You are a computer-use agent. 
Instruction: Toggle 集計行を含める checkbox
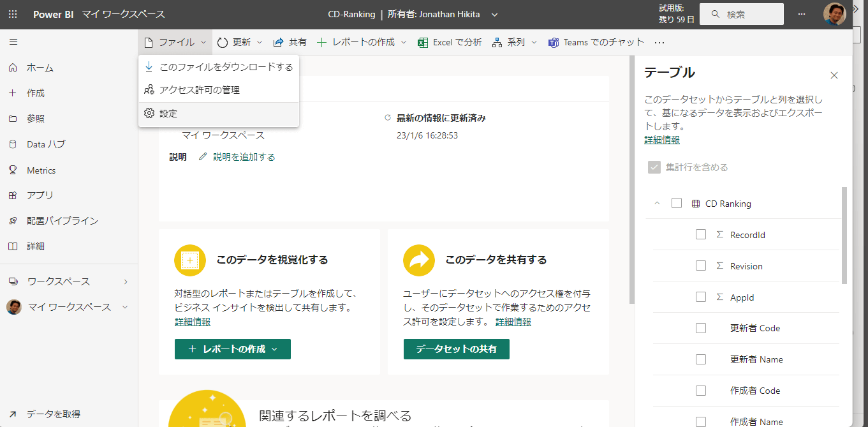click(x=654, y=167)
